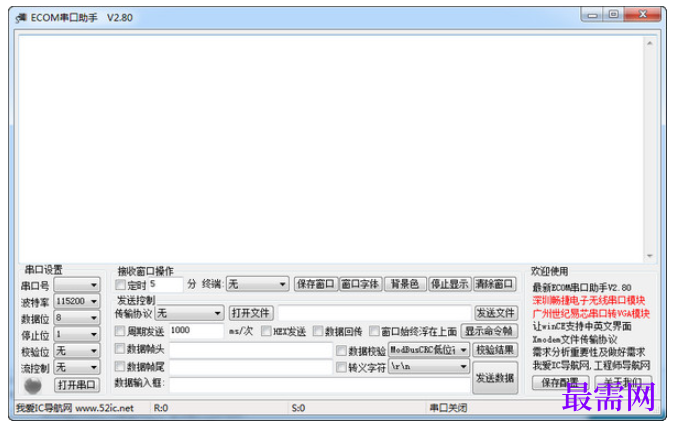Open the 让winCE支持中英文界面 link
Viewport: 674px width, 428px height.
click(x=582, y=327)
